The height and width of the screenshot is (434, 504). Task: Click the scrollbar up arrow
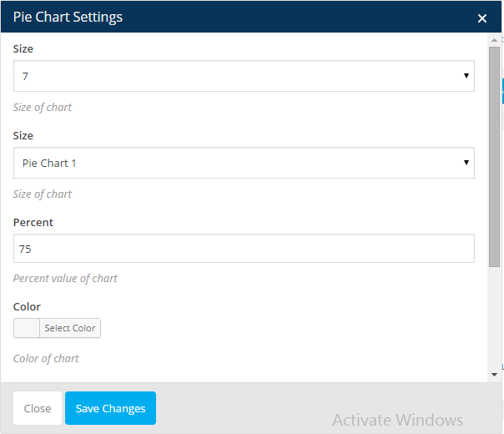pos(494,40)
